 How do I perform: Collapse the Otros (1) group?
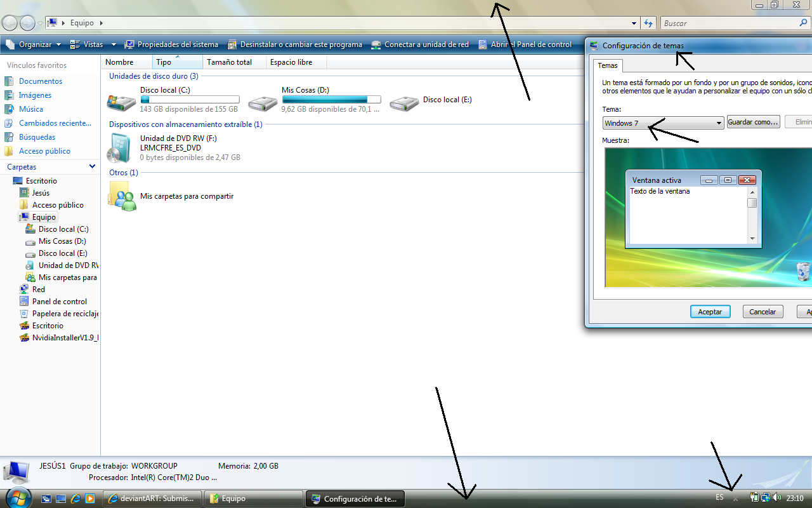(x=123, y=173)
